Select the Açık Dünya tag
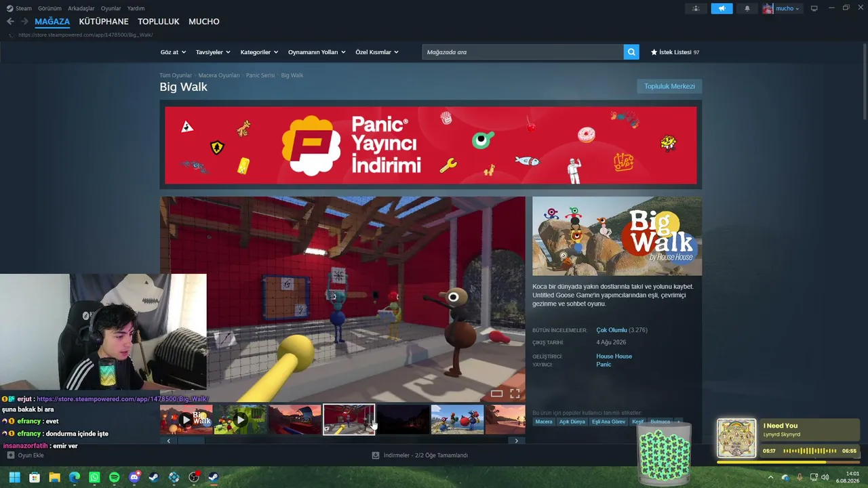Screen dimensions: 868x488 (x=572, y=422)
